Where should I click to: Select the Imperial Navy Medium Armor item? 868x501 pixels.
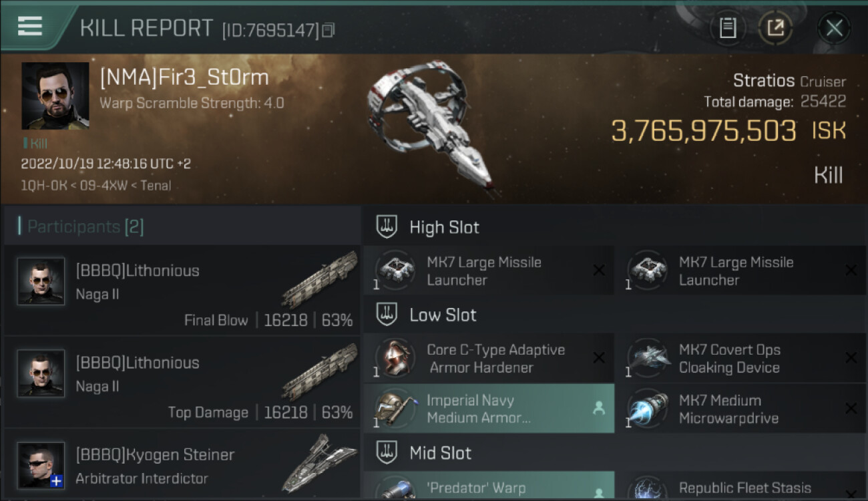click(489, 409)
